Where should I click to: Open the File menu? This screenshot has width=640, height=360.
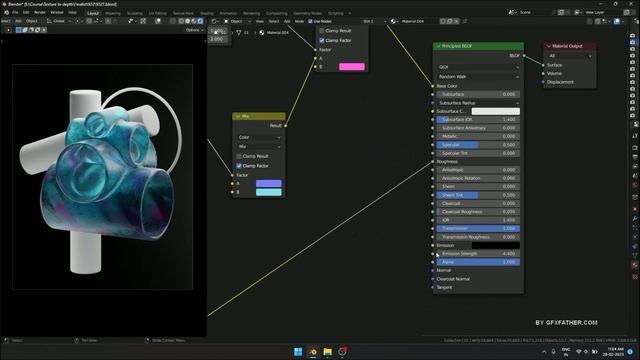(x=15, y=13)
